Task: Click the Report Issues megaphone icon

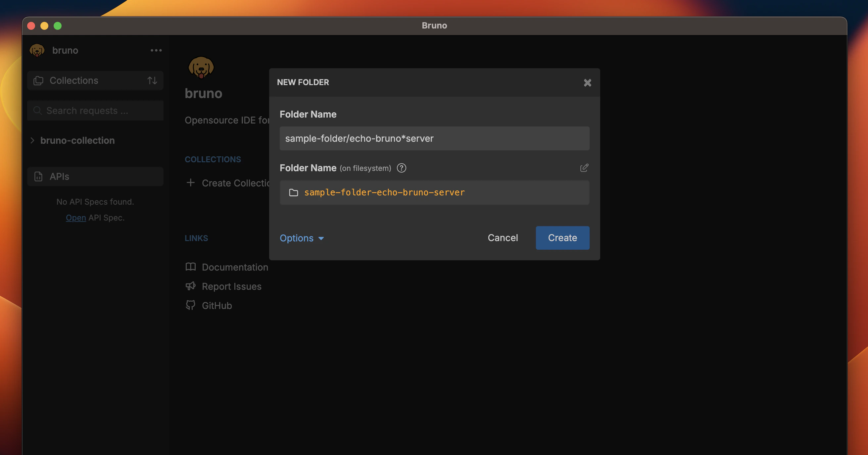Action: coord(191,286)
